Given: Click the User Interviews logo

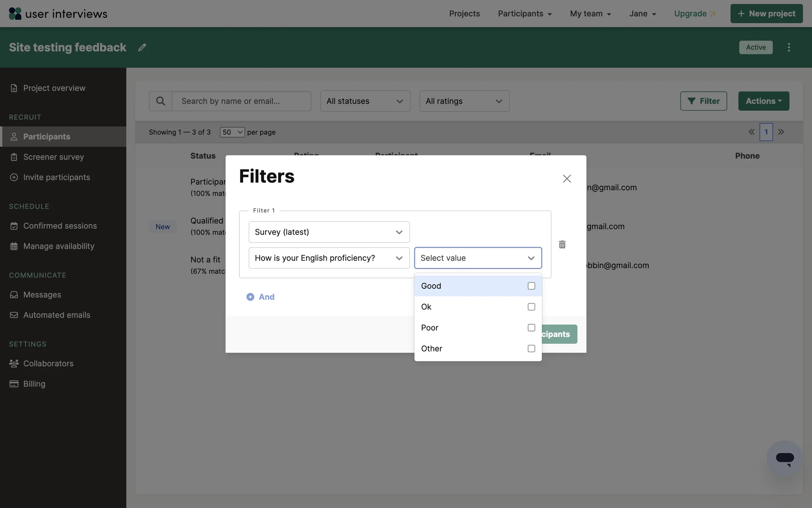Looking at the screenshot, I should 58,14.
